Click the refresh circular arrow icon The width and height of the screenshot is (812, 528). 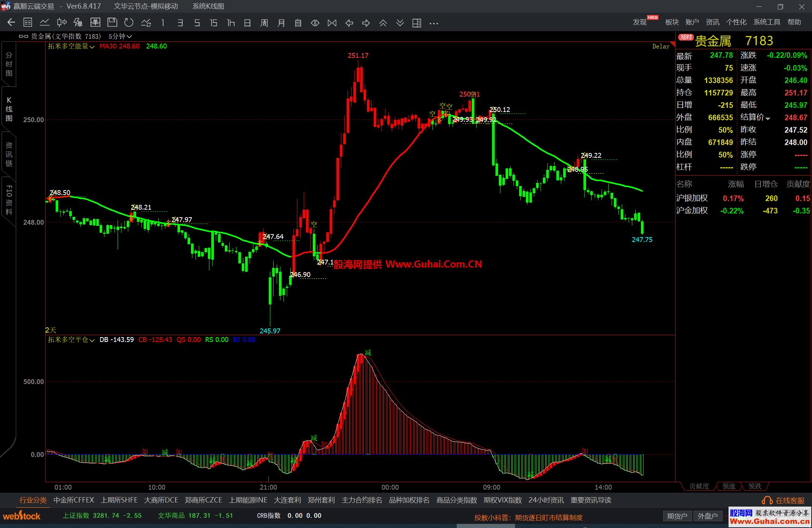click(x=129, y=23)
